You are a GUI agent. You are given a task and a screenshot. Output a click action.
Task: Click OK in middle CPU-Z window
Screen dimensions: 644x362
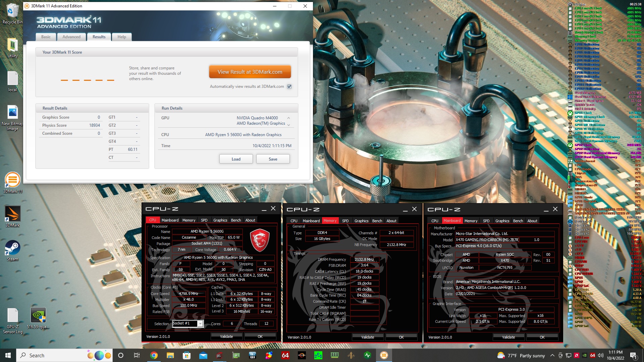pyautogui.click(x=401, y=337)
